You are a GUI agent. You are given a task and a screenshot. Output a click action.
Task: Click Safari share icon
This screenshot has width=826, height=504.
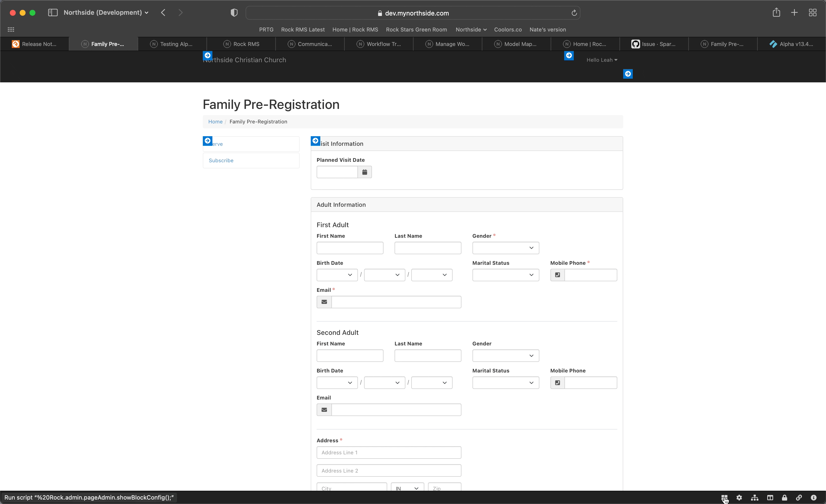[776, 12]
